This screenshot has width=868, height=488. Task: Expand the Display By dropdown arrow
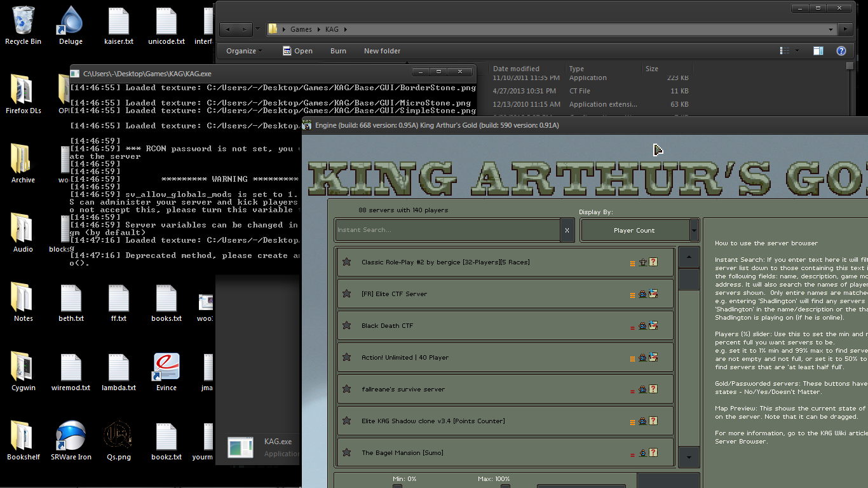tap(695, 230)
